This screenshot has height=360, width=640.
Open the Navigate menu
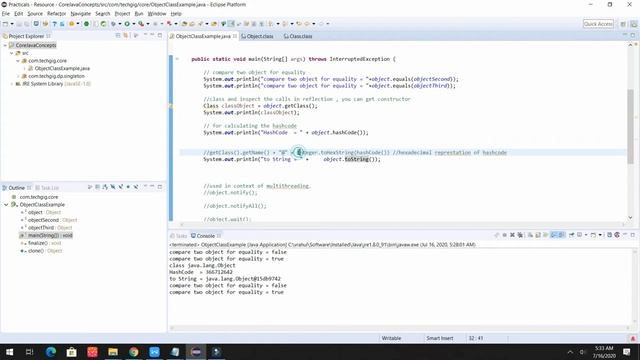tap(80, 13)
